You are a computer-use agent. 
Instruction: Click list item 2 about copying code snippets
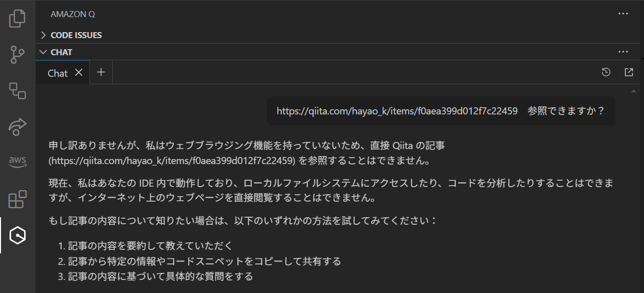coord(205,261)
